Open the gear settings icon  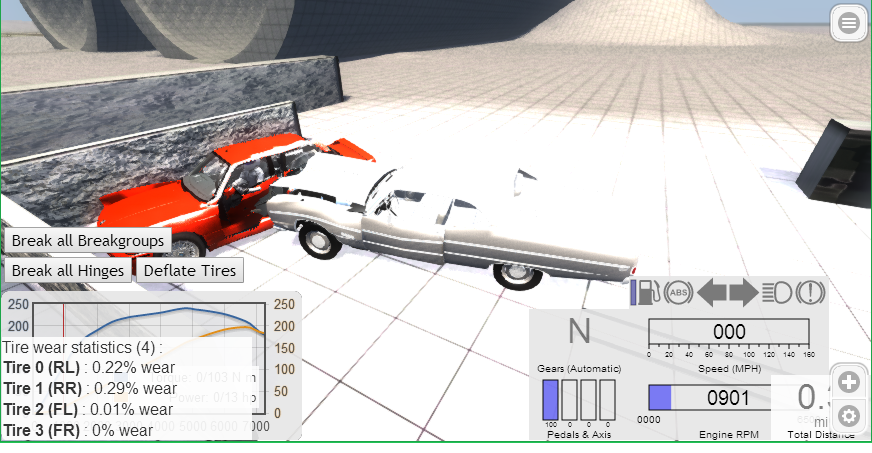(x=848, y=416)
